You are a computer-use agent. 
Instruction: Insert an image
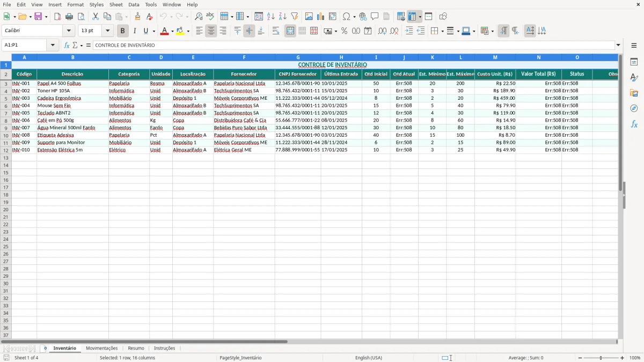[309, 17]
